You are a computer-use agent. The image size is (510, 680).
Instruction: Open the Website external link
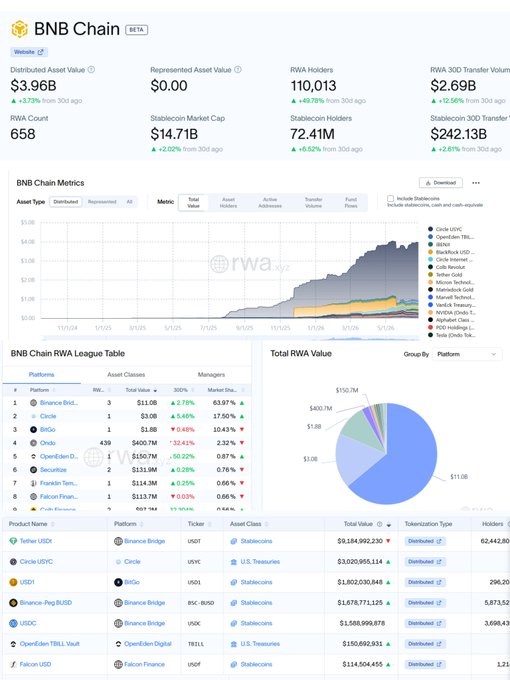click(x=29, y=52)
